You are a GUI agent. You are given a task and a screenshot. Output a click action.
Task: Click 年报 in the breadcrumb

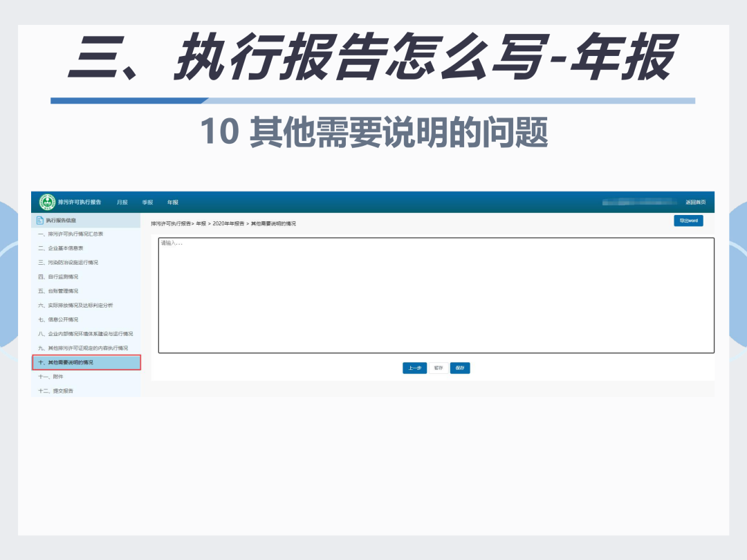pyautogui.click(x=201, y=223)
